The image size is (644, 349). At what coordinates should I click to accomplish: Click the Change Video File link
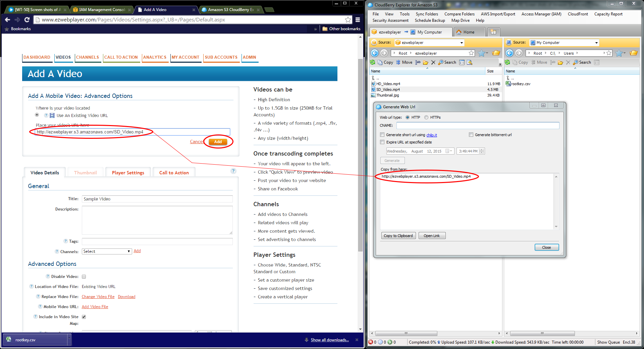(x=98, y=297)
